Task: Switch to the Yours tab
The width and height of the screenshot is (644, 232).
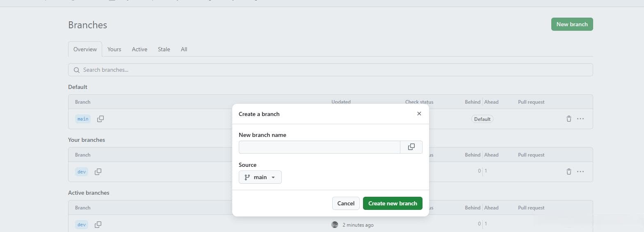Action: (x=114, y=49)
